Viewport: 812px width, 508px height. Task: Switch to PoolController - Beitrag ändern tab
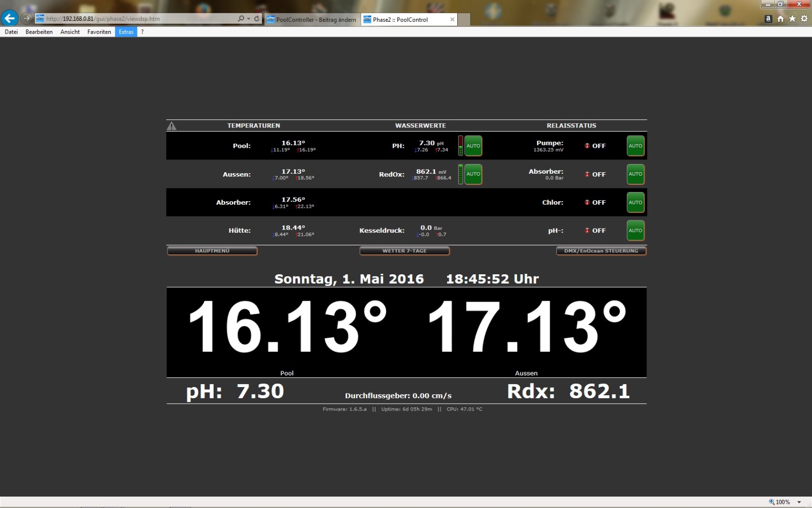click(x=312, y=20)
